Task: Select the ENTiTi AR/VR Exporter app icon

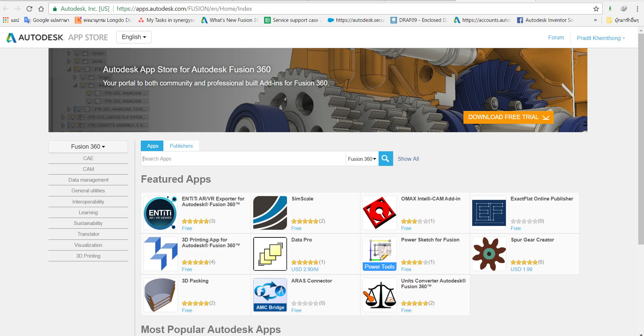Action: tap(160, 213)
